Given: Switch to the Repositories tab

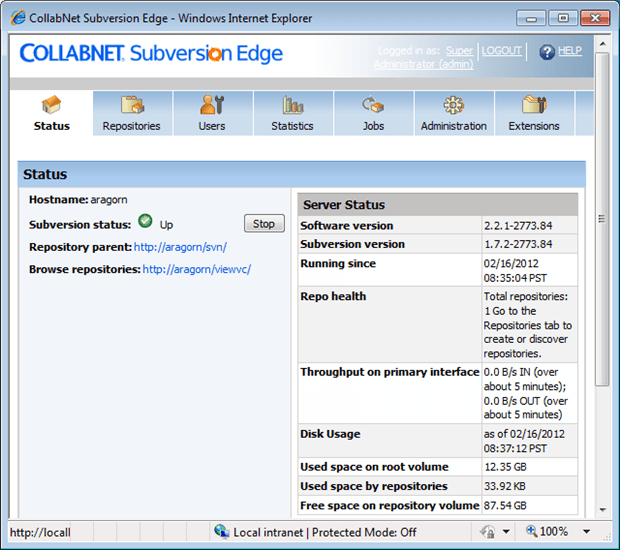Looking at the screenshot, I should pyautogui.click(x=132, y=113).
